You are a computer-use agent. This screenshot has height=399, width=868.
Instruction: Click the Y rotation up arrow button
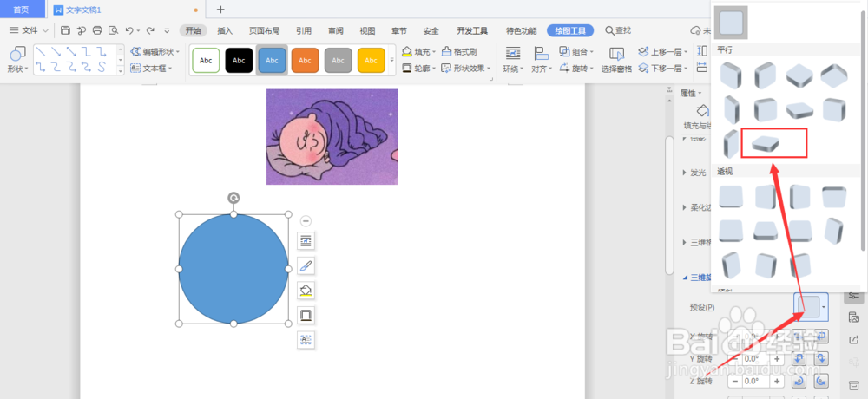point(799,358)
